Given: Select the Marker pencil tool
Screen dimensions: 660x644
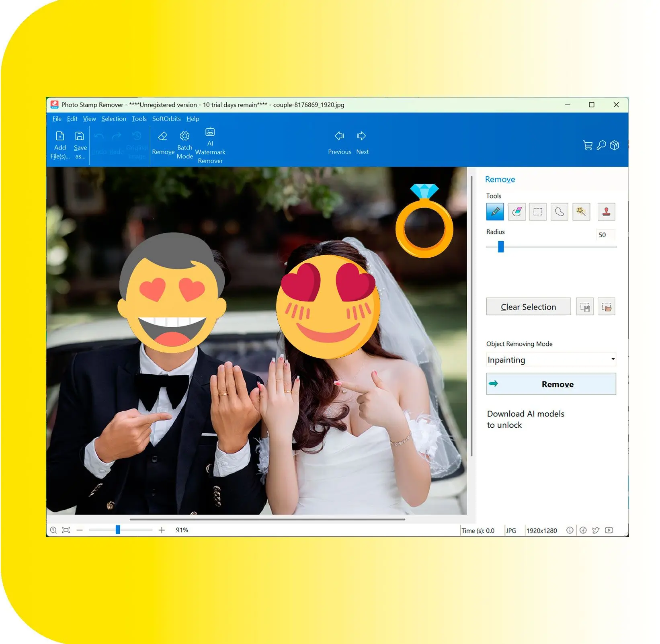Looking at the screenshot, I should point(495,211).
